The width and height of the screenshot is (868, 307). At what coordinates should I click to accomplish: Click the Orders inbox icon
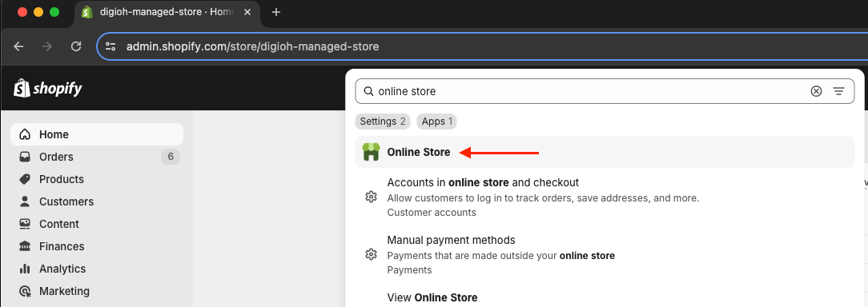[x=25, y=157]
